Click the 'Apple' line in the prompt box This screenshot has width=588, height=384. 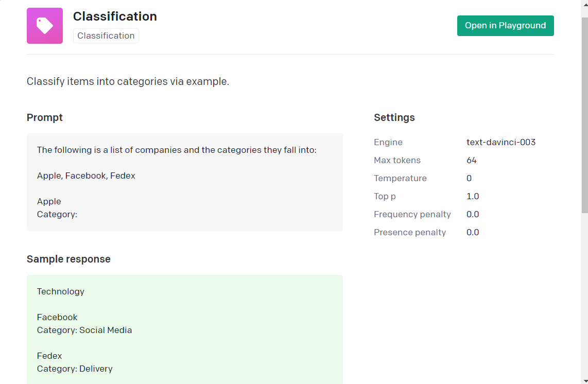click(x=49, y=201)
